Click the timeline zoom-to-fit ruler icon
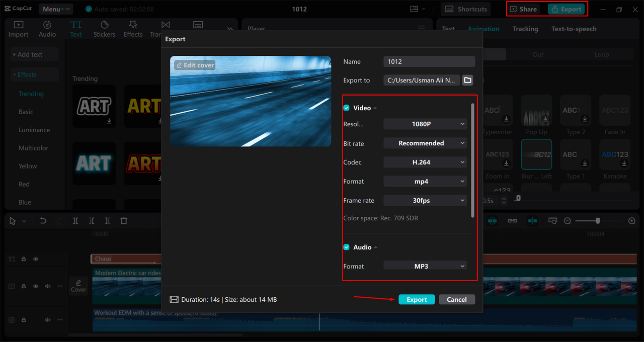The image size is (644, 342). [553, 221]
